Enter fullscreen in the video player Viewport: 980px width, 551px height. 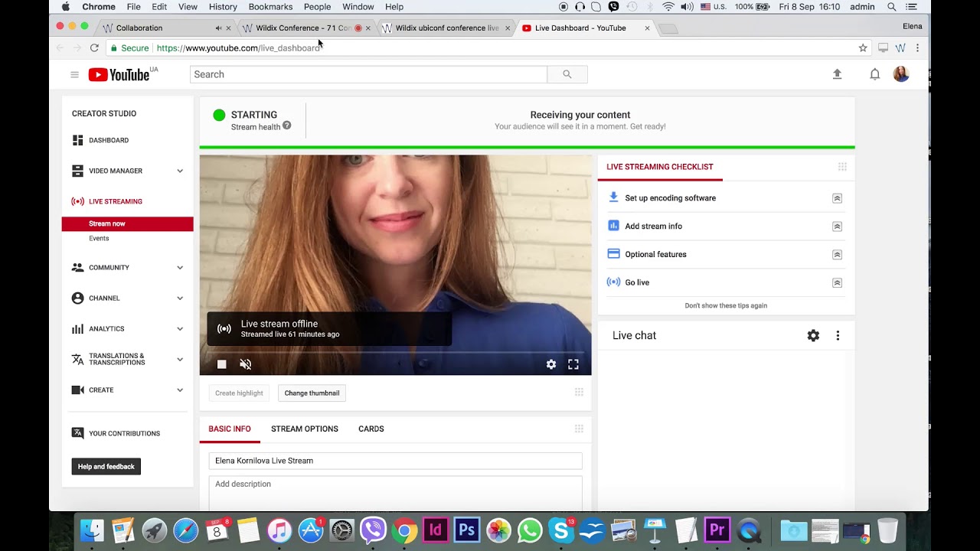[x=573, y=364]
